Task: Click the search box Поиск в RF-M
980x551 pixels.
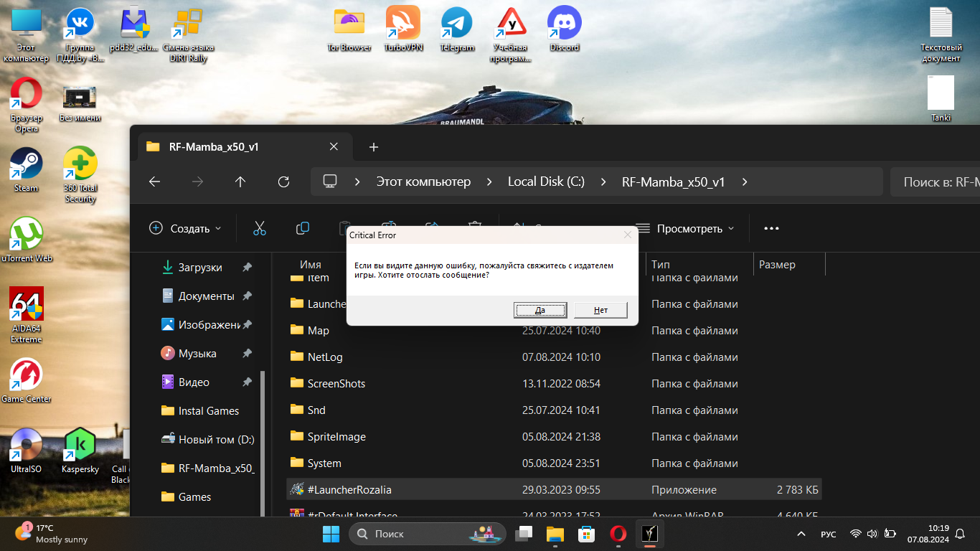Action: pyautogui.click(x=935, y=182)
